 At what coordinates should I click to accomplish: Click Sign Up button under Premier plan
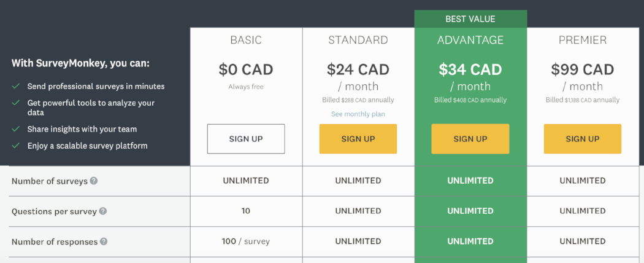tap(583, 139)
